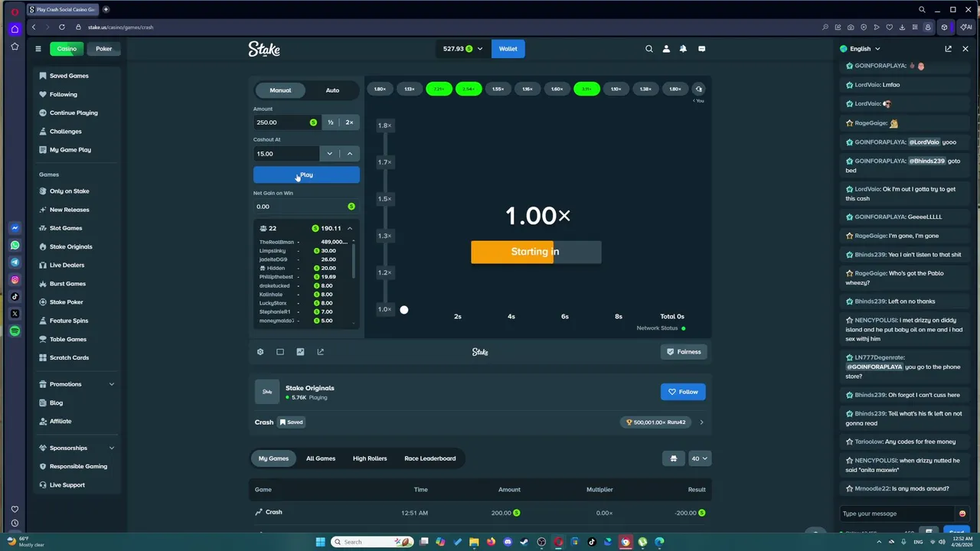Viewport: 980px width, 551px height.
Task: Select the My Games tab
Action: 273,458
